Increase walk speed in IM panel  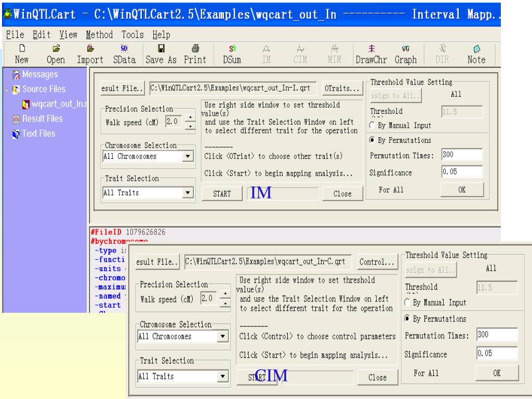pyautogui.click(x=190, y=118)
